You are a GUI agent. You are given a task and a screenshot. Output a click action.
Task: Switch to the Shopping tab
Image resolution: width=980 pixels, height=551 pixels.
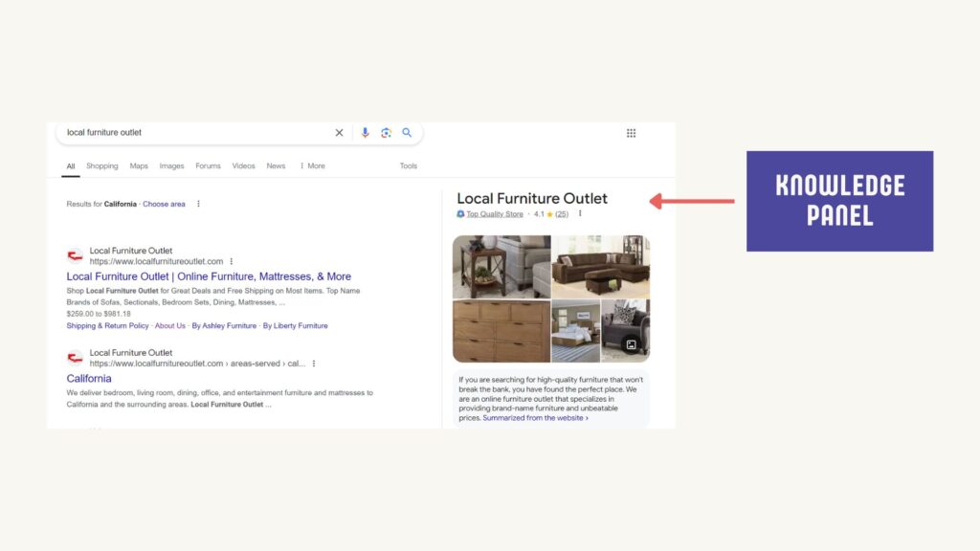(101, 166)
